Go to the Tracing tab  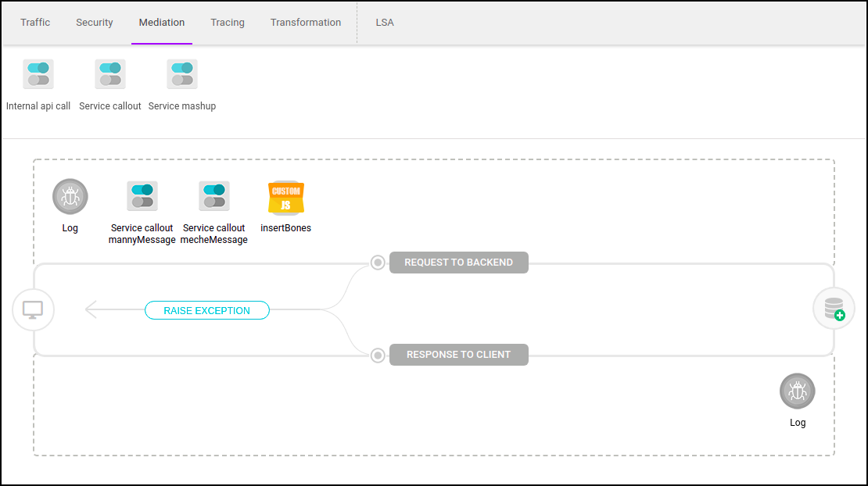click(228, 23)
